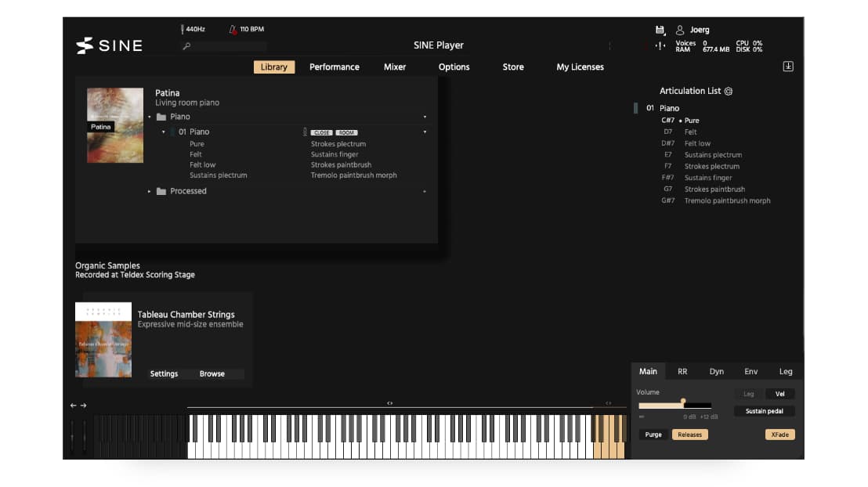Click the save snapshot icon

660,29
